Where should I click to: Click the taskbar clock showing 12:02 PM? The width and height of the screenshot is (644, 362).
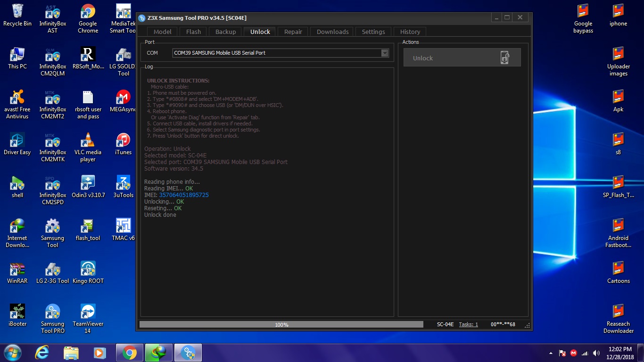tap(620, 353)
